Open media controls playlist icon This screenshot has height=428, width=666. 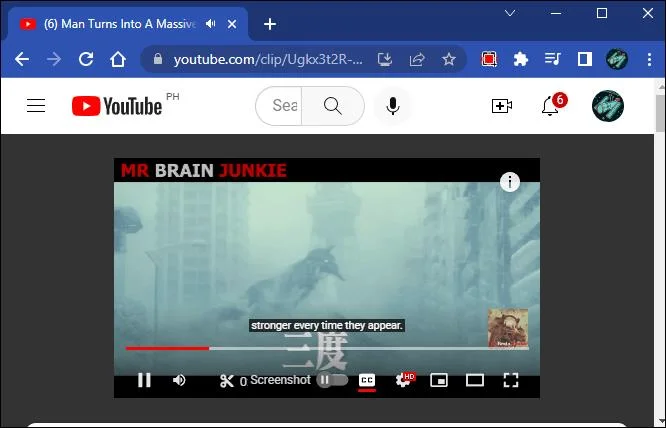point(553,59)
